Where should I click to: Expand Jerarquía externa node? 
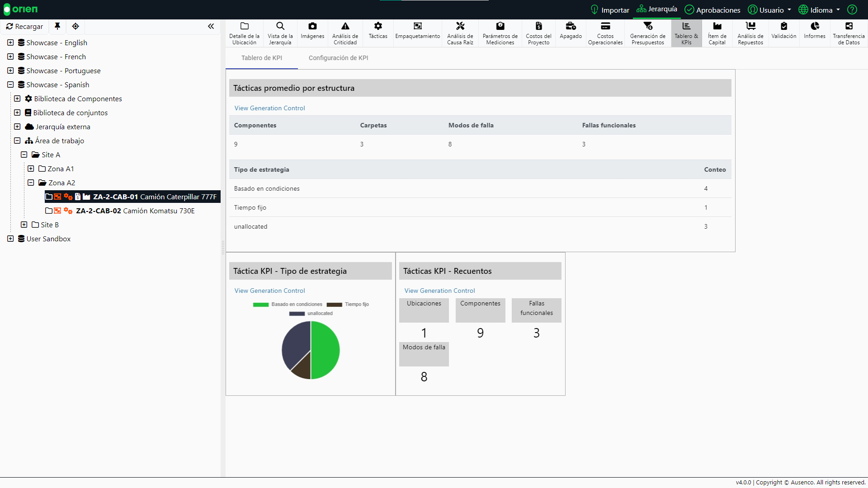17,127
